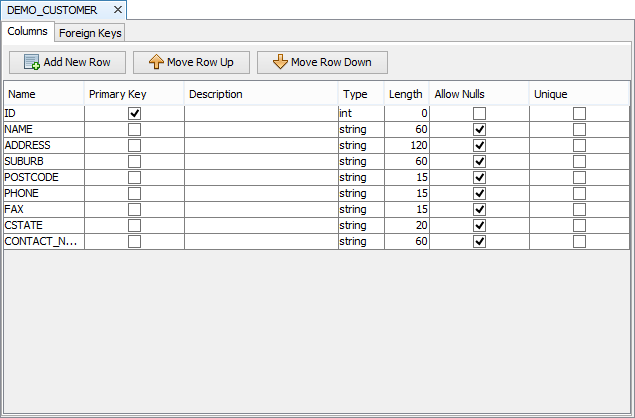This screenshot has width=635, height=418.
Task: Toggle Allow Nulls for the ID row
Action: coord(479,114)
